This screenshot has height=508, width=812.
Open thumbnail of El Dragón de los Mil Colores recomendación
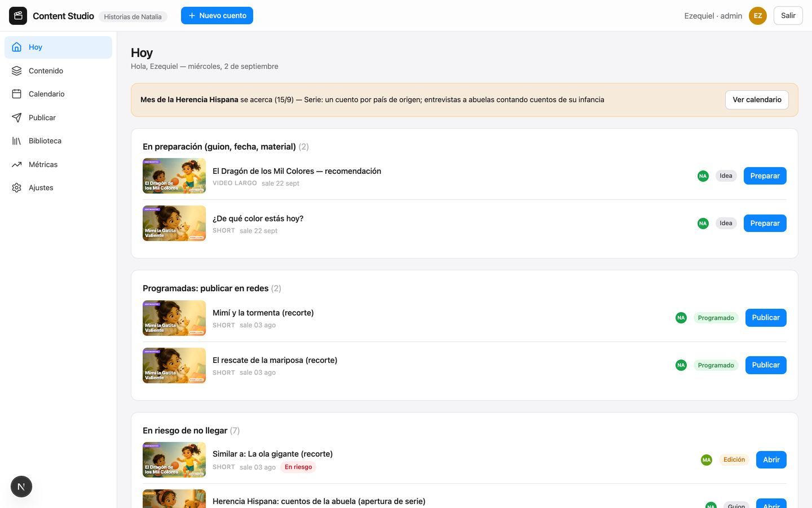[x=174, y=176]
